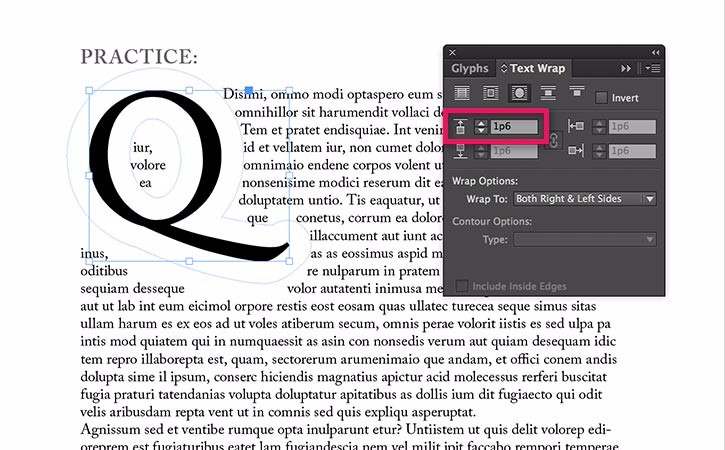
Task: Click the PRACTICE: heading text
Action: (139, 56)
